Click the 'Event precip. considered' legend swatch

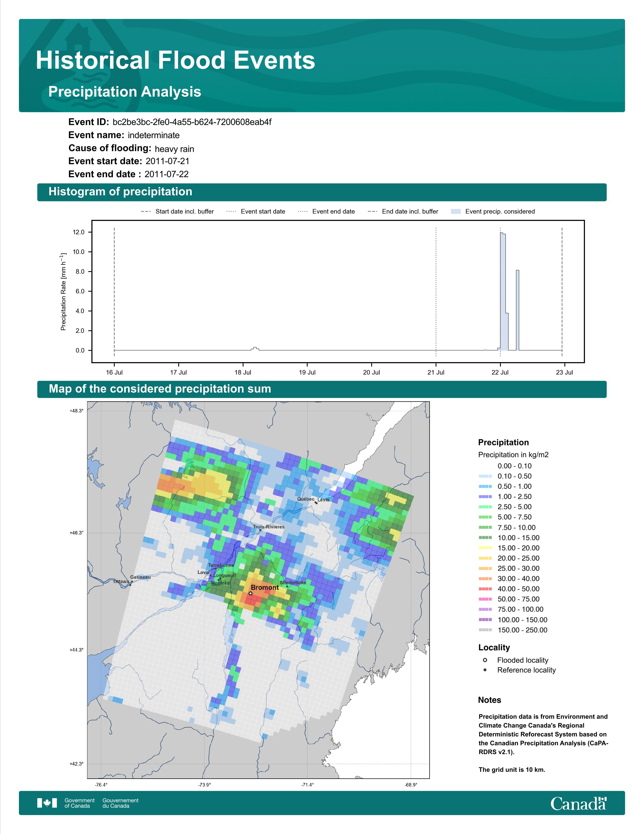point(456,212)
